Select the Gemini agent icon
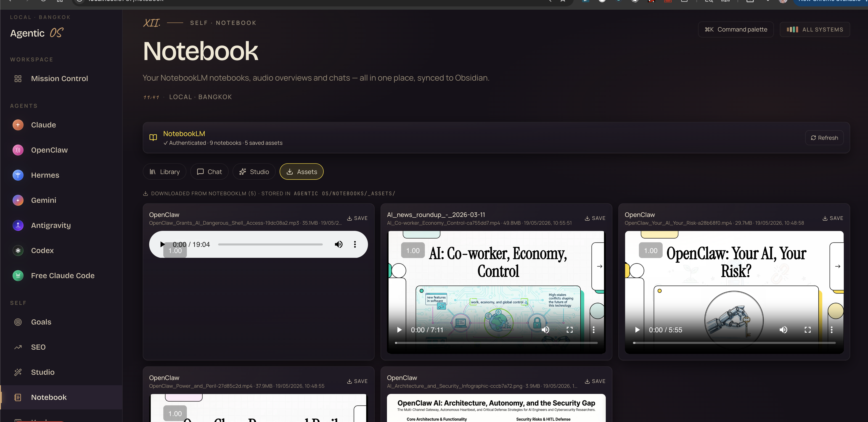868x422 pixels. 18,200
